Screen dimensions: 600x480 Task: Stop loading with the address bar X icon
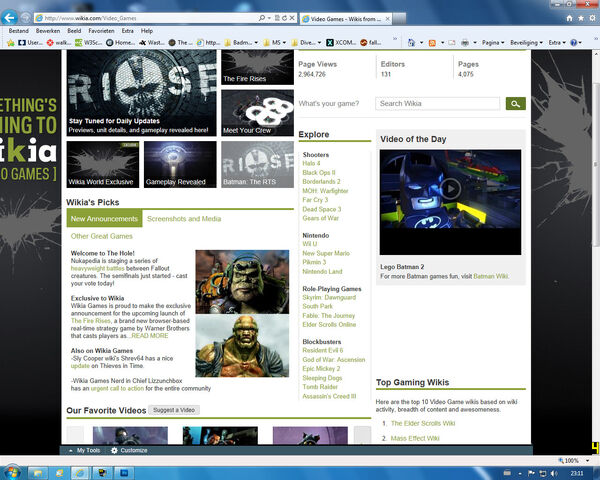(292, 18)
